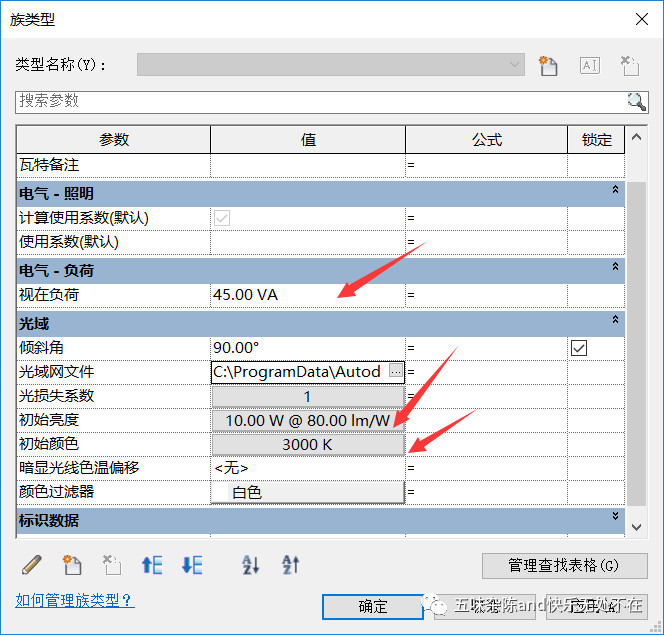The image size is (664, 635).
Task: Open the 颜色过滤器 白色 color swatch
Action: click(x=308, y=492)
